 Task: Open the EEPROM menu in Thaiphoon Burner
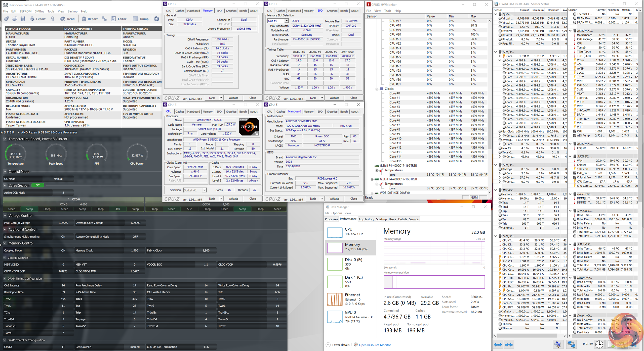(x=25, y=11)
